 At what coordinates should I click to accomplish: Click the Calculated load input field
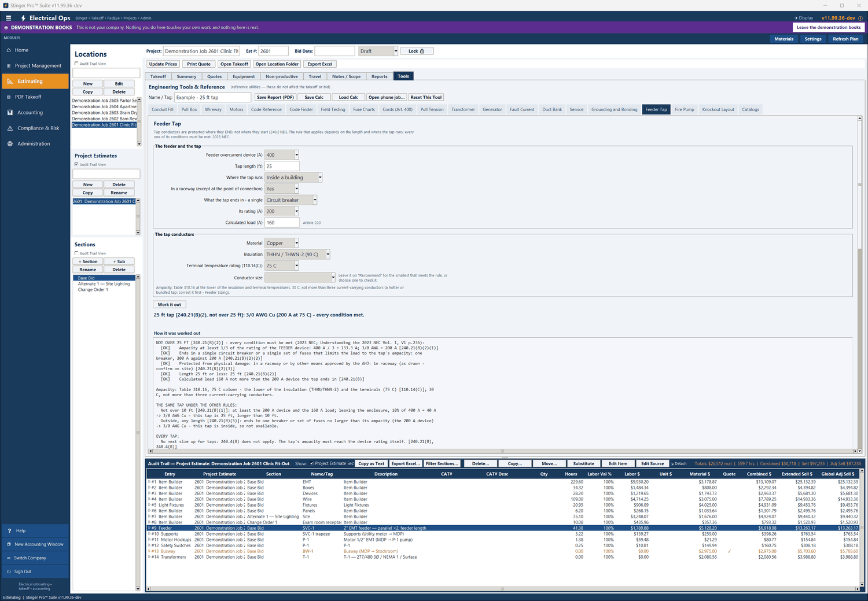[x=282, y=223]
